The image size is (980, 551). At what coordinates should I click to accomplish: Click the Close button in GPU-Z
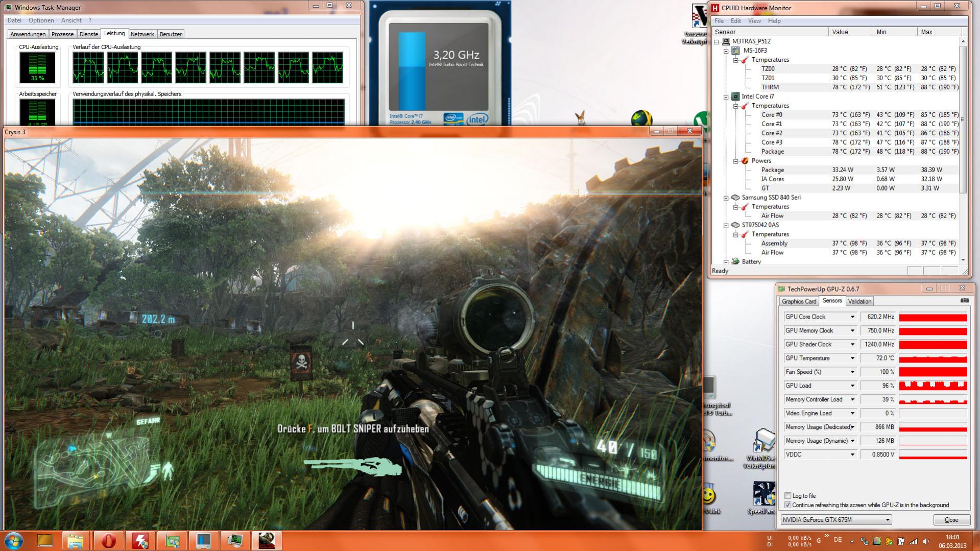[951, 520]
